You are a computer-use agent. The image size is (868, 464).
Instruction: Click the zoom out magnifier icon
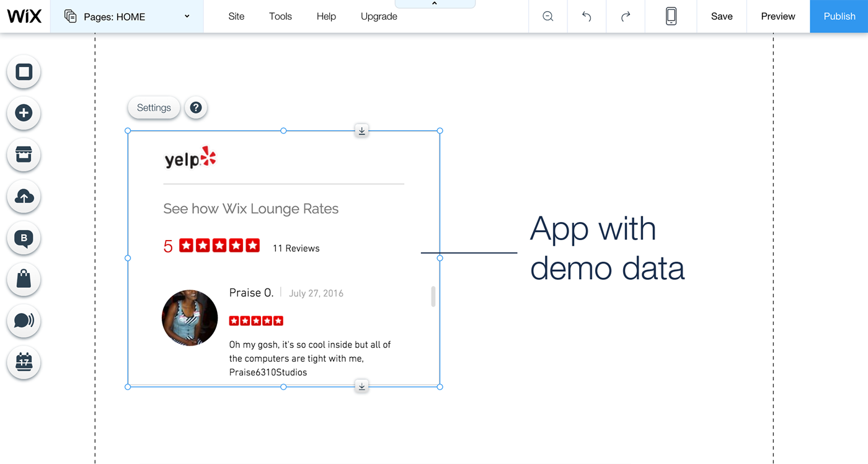tap(548, 17)
